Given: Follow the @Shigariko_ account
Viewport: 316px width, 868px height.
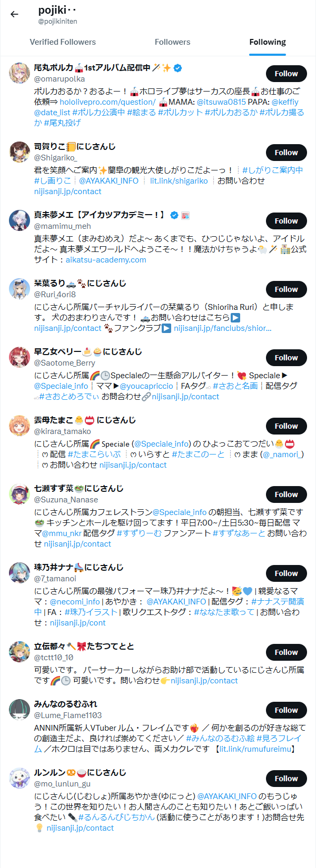Looking at the screenshot, I should 286,153.
